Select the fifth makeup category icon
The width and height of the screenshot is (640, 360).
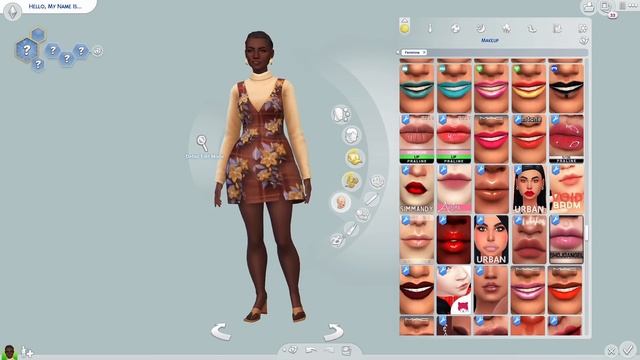click(x=532, y=29)
